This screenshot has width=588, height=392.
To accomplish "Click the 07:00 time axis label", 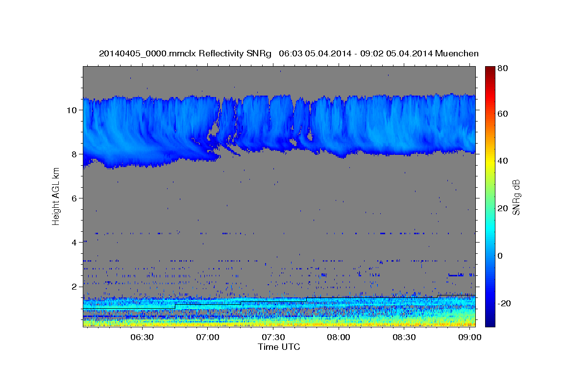I will coord(208,337).
